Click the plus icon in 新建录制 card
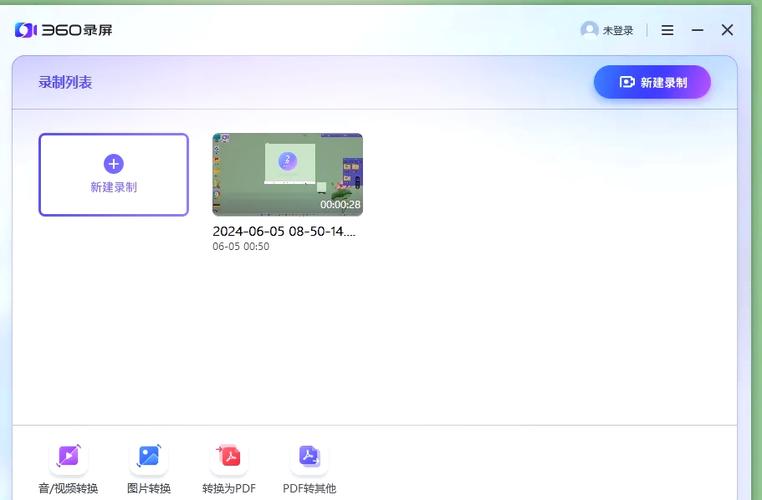This screenshot has height=500, width=762. (x=114, y=164)
